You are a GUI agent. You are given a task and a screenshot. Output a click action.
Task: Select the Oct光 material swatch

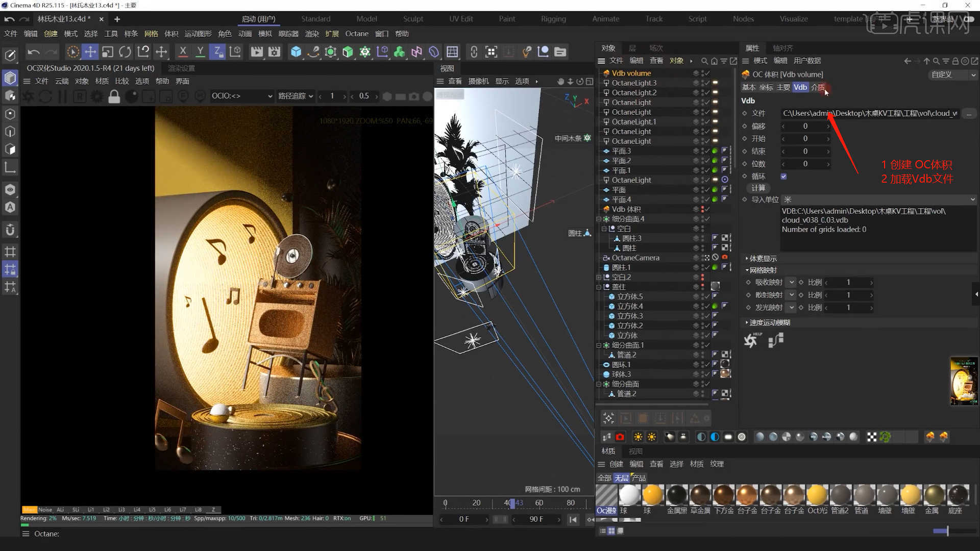[817, 499]
